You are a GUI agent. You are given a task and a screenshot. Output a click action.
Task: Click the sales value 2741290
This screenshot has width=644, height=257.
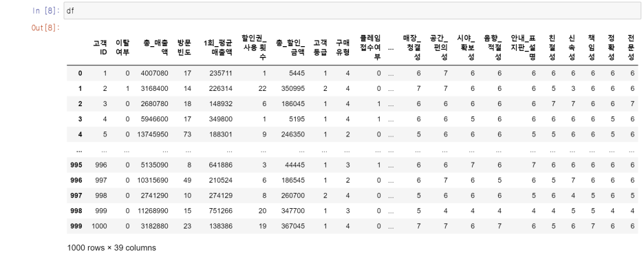(x=154, y=195)
